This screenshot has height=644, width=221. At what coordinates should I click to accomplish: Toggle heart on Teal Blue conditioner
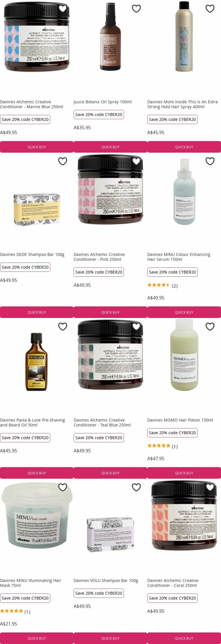click(x=136, y=327)
